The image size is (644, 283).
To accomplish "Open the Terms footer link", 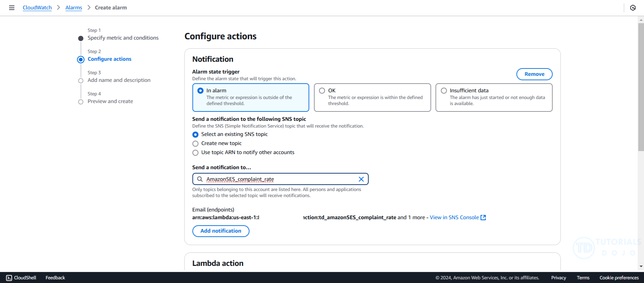I will [x=583, y=278].
